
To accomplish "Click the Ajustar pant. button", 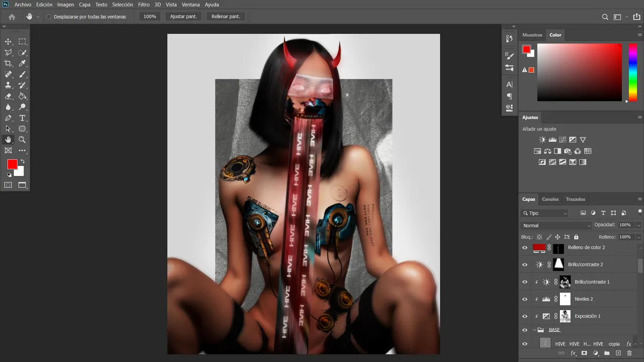I will [x=183, y=17].
